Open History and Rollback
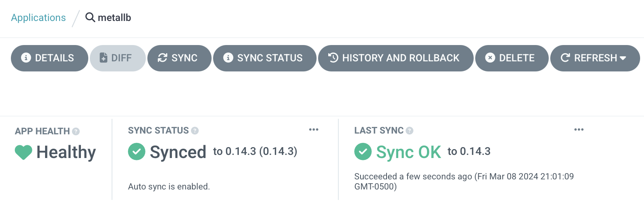 click(x=396, y=58)
